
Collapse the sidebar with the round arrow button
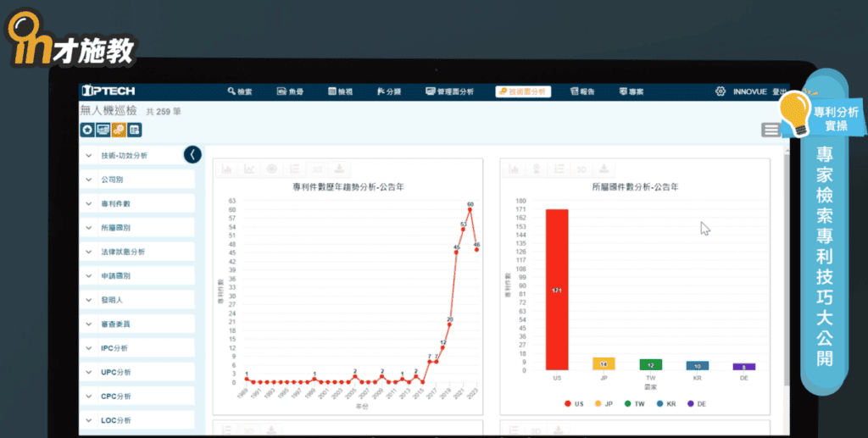(192, 154)
